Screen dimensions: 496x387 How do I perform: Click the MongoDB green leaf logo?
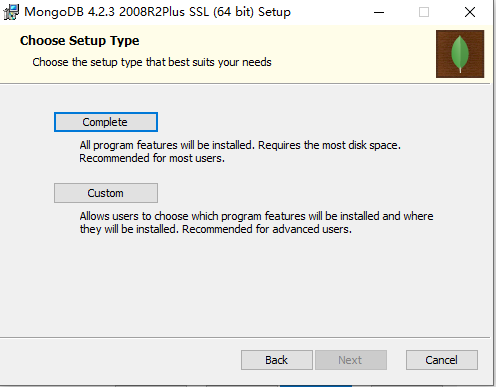(460, 54)
